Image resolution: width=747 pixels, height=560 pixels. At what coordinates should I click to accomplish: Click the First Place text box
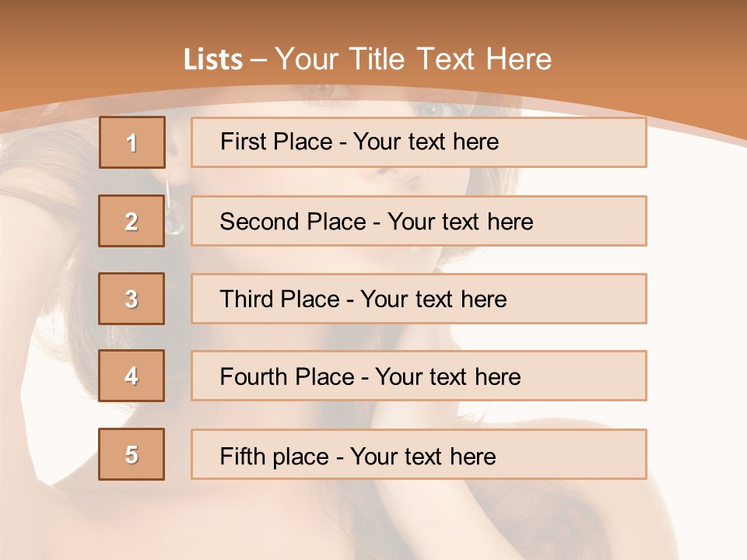click(x=419, y=142)
